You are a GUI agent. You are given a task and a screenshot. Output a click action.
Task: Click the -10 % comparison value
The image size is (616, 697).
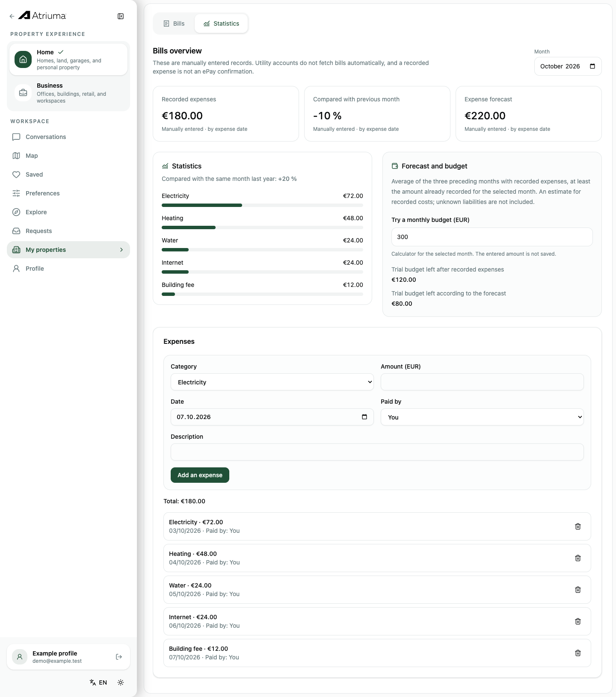pyautogui.click(x=327, y=116)
